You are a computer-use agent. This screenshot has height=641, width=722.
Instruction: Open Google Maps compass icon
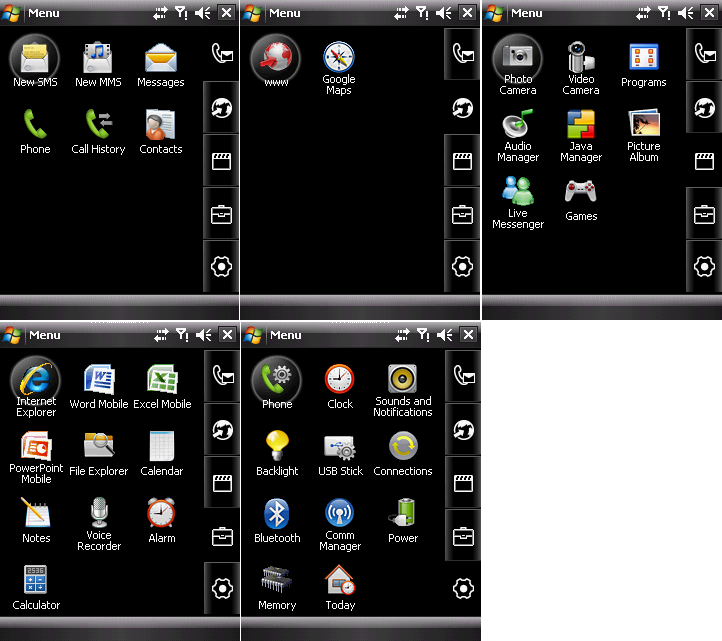click(x=339, y=57)
